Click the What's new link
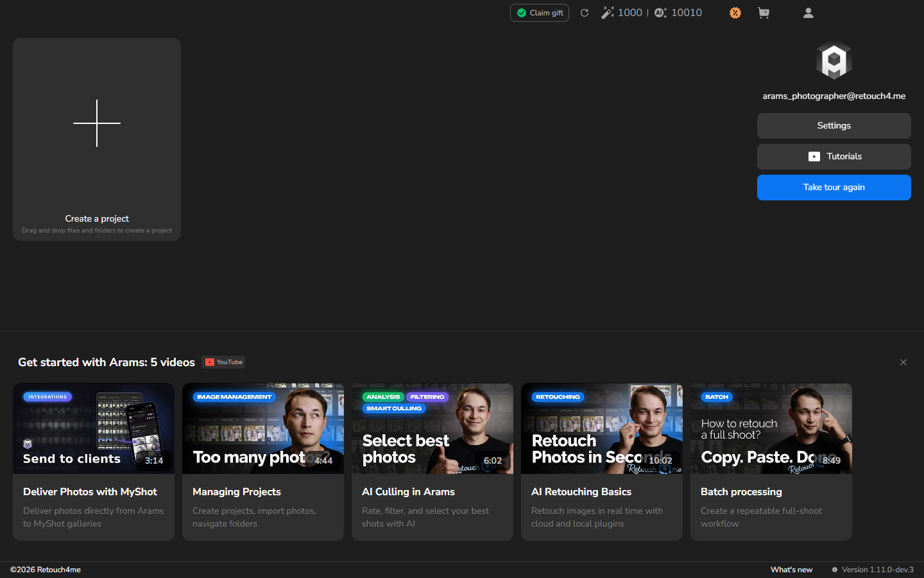This screenshot has width=924, height=578. (x=791, y=570)
